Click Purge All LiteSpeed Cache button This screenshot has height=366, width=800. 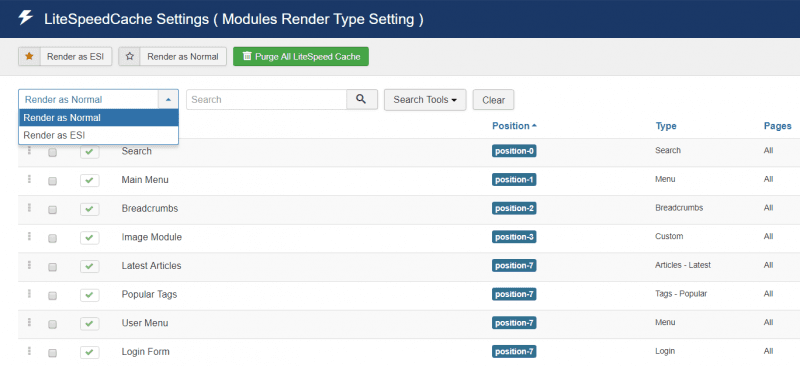[301, 57]
